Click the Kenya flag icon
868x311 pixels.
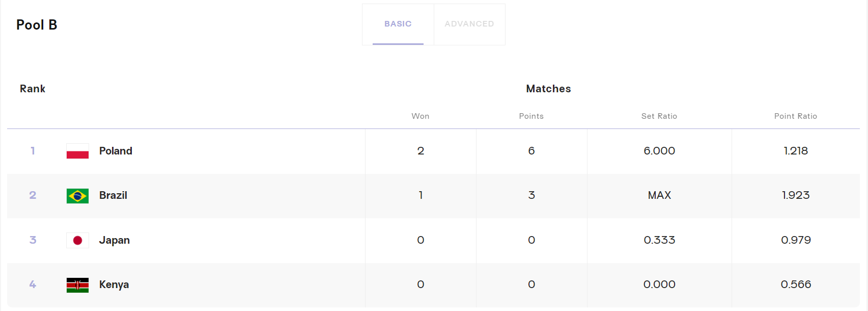click(x=77, y=285)
